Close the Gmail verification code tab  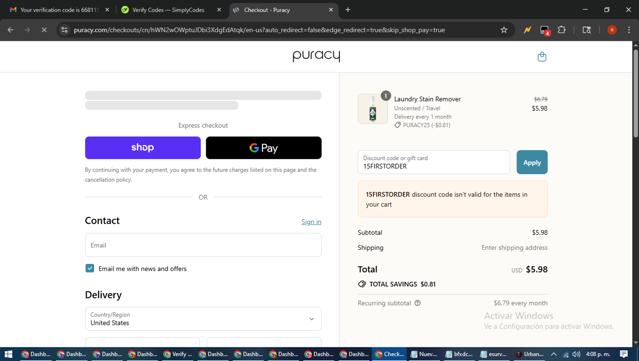click(107, 10)
